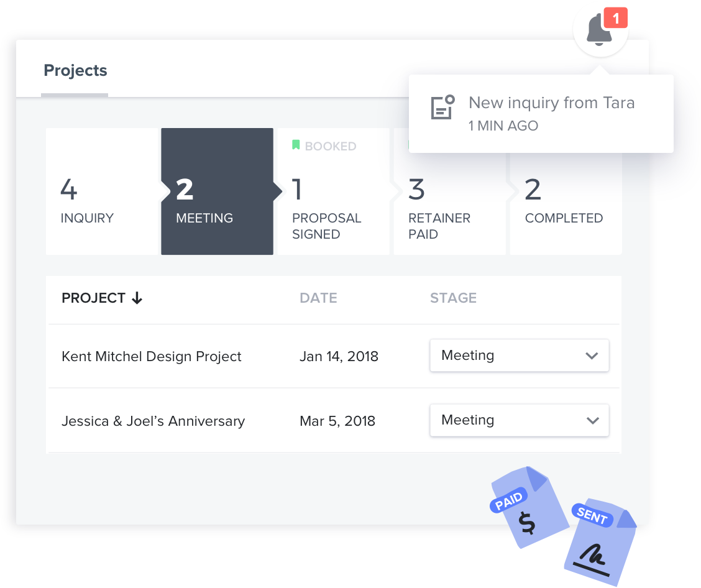Click the BOOKED label text
701x588 pixels.
click(331, 146)
